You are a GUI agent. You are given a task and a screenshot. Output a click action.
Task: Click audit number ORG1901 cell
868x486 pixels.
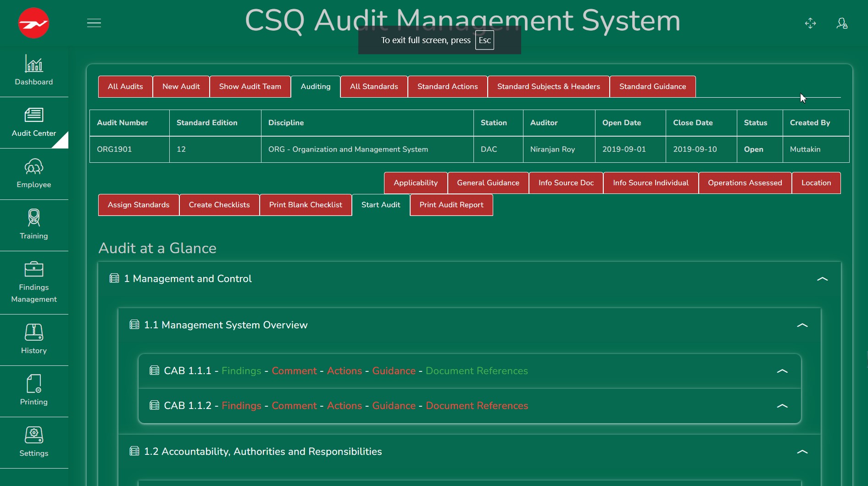[x=129, y=149]
